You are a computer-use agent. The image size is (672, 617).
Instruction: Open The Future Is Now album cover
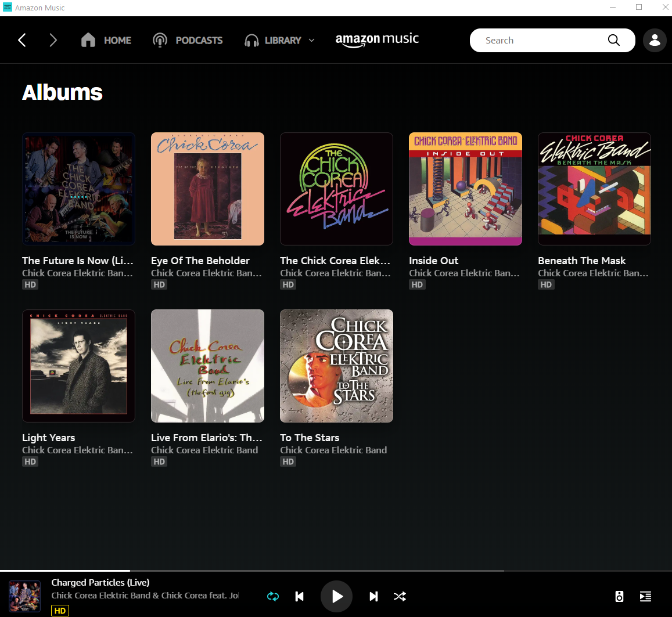point(79,189)
